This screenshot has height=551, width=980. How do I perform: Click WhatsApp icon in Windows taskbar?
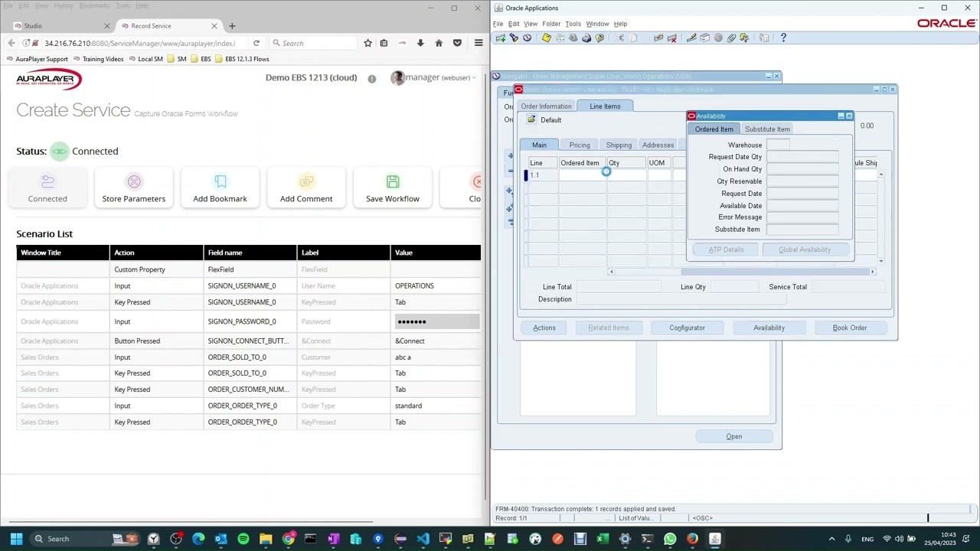670,539
